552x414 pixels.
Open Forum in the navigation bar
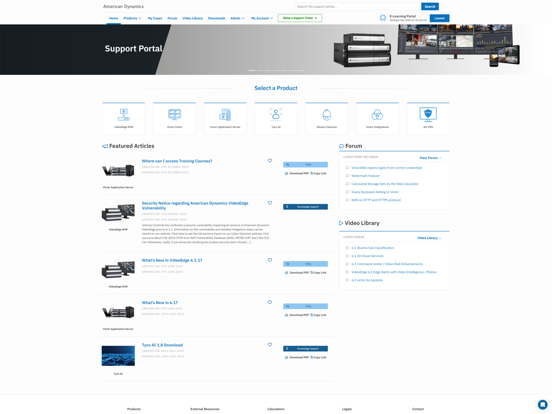click(172, 18)
